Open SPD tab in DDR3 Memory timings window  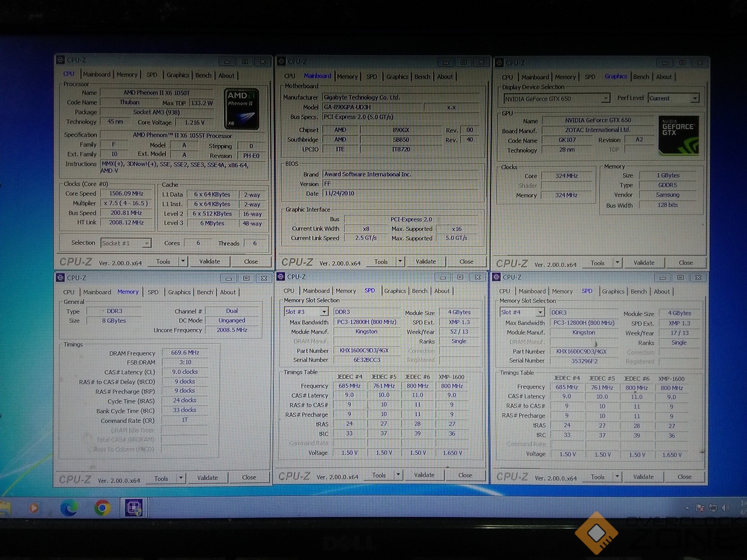point(153,292)
